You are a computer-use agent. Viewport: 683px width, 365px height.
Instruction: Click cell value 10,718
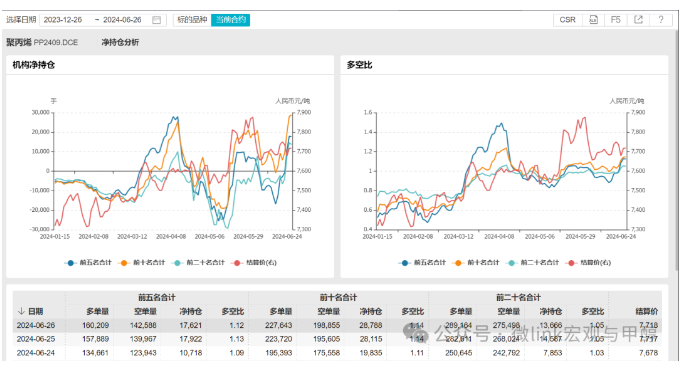pos(191,353)
